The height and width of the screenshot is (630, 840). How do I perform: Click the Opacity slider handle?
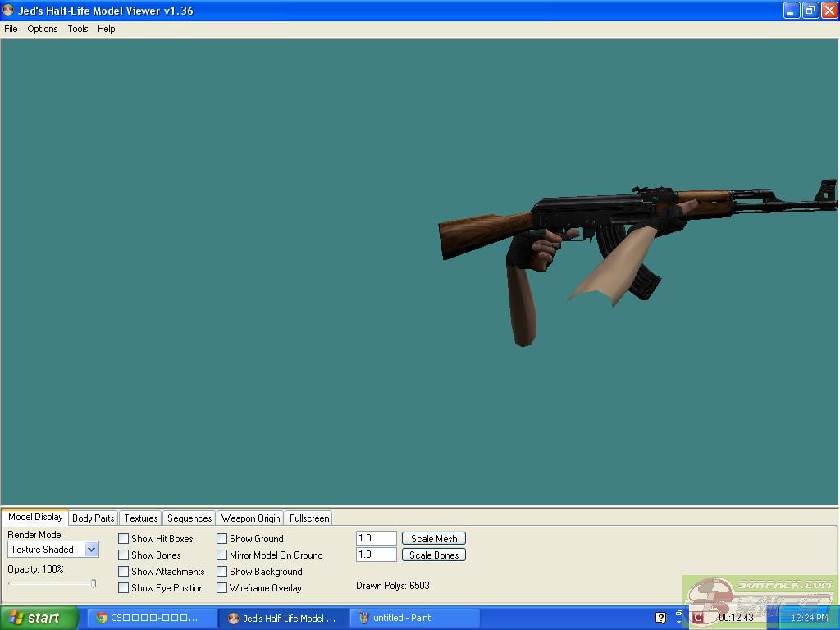[94, 584]
